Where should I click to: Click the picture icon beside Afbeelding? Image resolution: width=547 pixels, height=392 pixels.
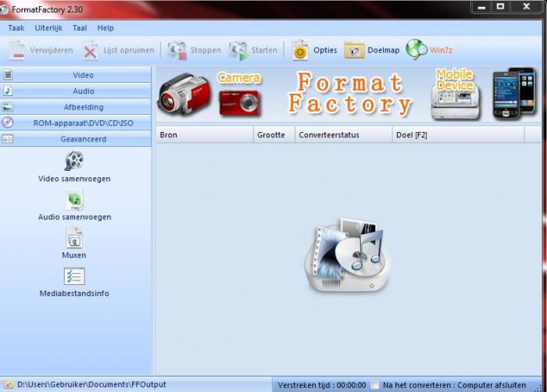8,107
